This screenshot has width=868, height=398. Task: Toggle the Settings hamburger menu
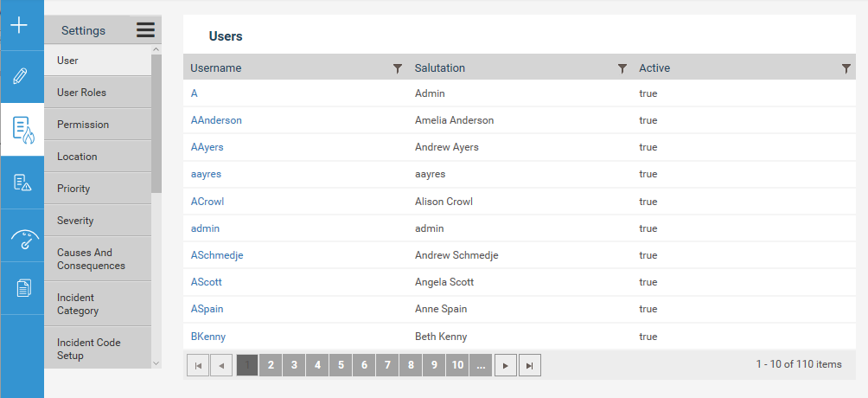point(145,30)
